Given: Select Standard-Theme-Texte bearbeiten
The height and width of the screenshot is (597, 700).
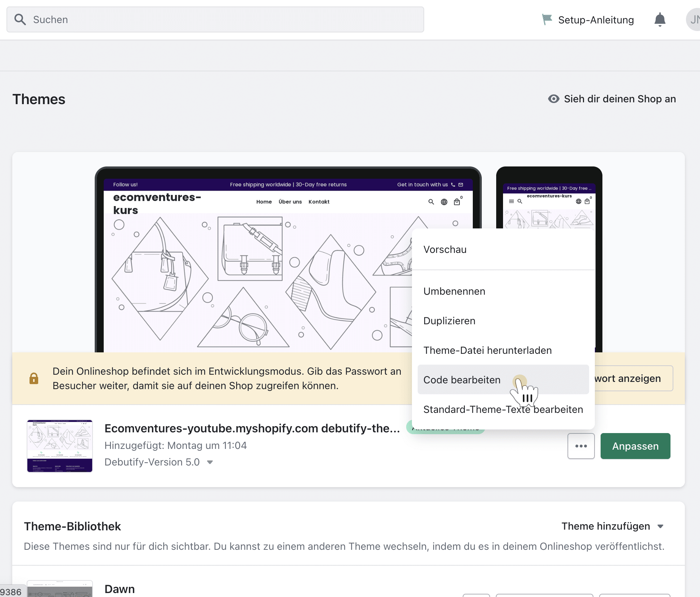Looking at the screenshot, I should [503, 409].
